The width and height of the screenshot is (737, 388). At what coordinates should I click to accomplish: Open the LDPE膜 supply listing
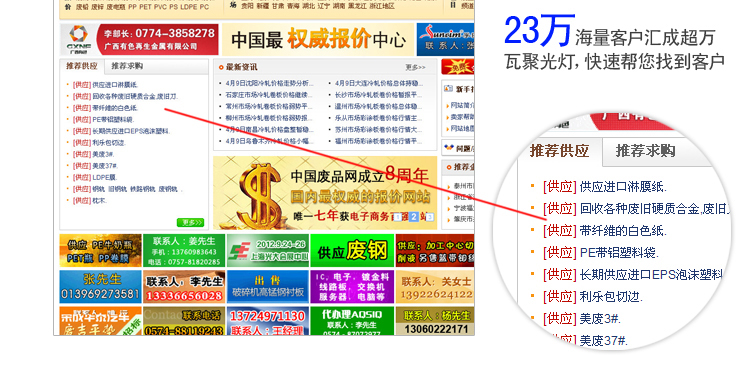95,177
